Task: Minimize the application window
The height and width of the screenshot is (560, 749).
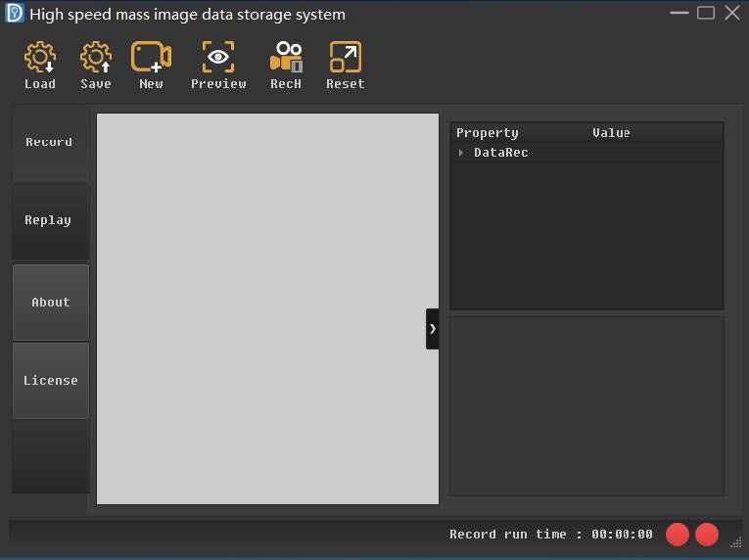Action: tap(679, 13)
